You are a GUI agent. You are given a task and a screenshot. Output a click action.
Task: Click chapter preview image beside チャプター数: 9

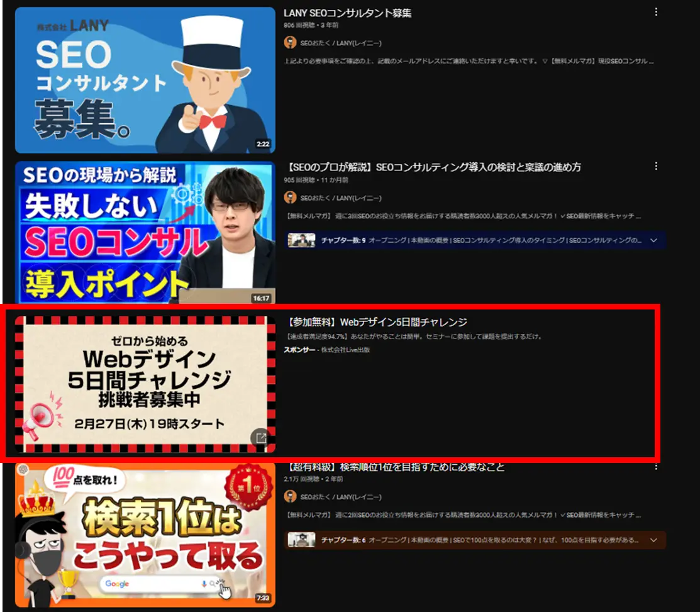pyautogui.click(x=301, y=240)
